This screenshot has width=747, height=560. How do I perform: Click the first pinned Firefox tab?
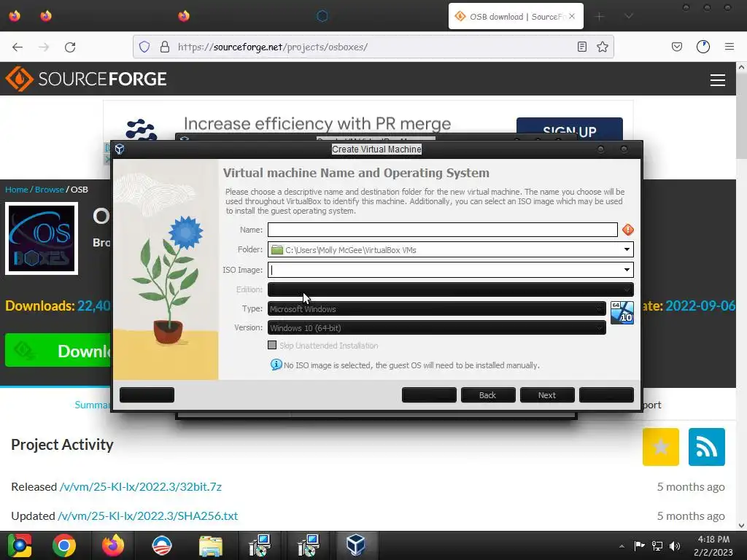tap(15, 16)
